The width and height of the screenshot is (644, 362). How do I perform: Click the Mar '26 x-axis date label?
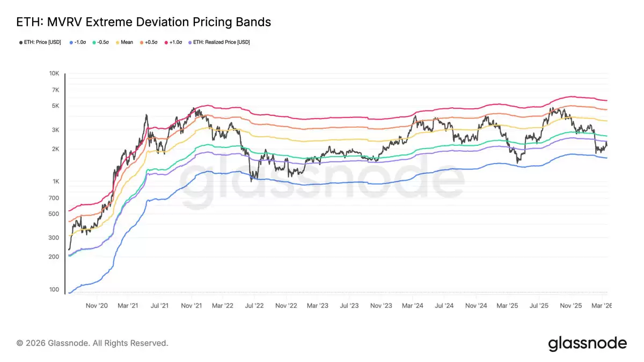602,306
